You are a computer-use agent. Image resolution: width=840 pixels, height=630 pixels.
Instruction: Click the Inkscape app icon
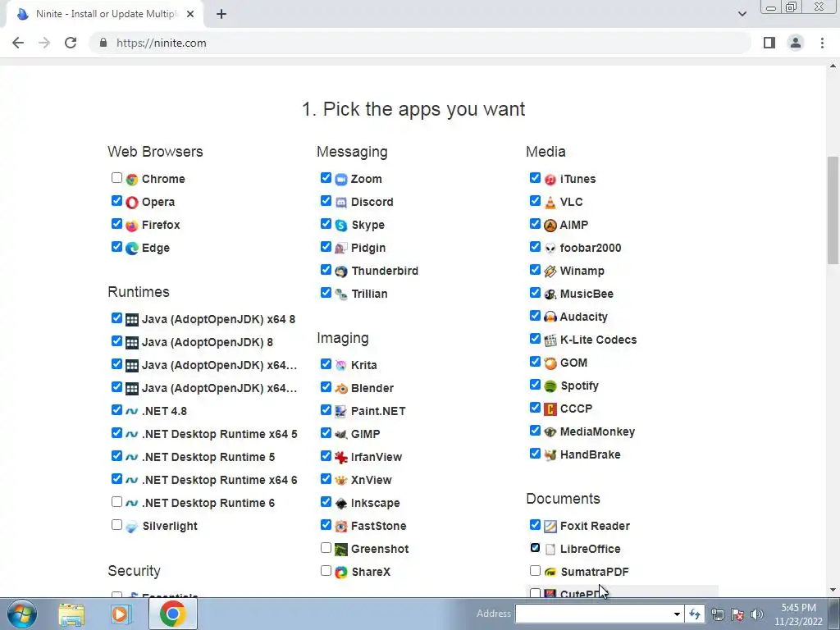341,503
